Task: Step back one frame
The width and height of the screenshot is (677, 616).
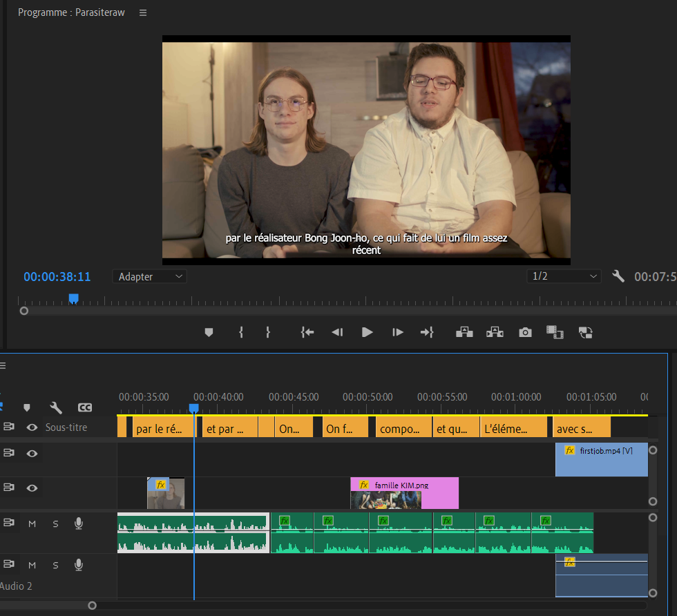Action: tap(337, 332)
